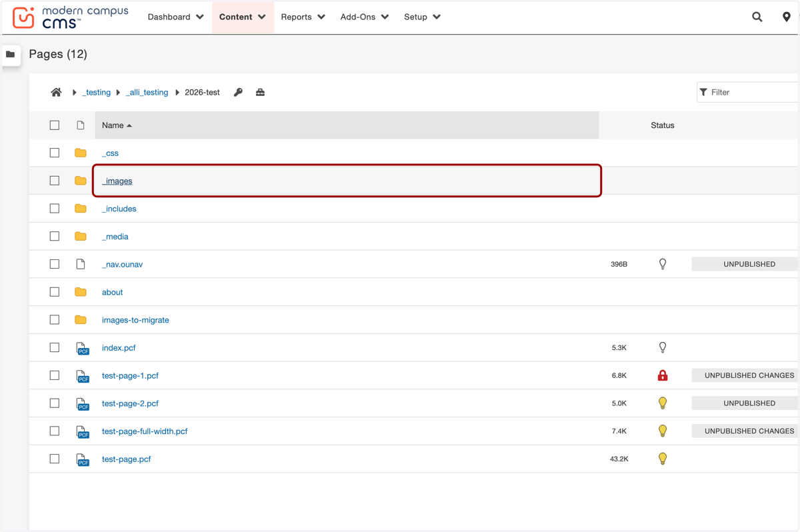This screenshot has width=800, height=532.
Task: Open the global search magnifier icon
Action: (x=757, y=17)
